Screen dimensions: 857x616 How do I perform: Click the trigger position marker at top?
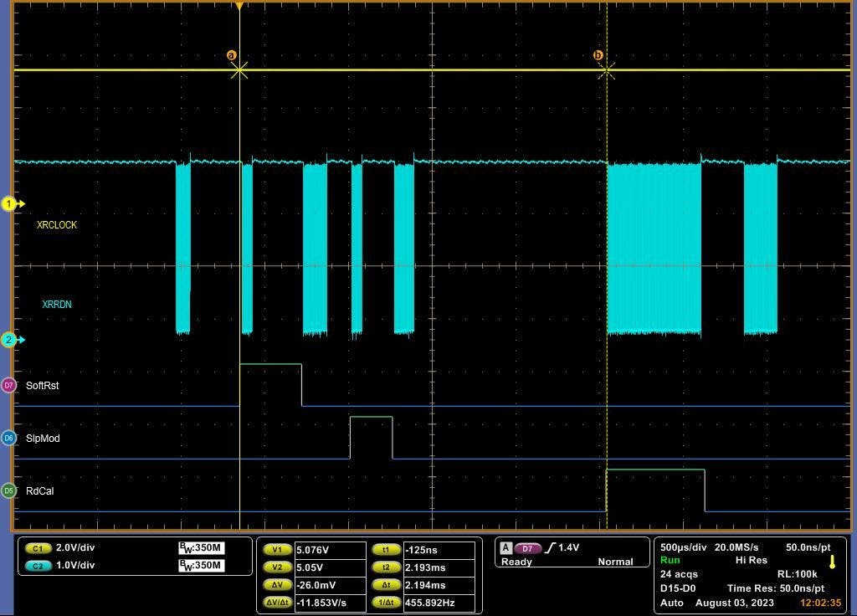(239, 7)
